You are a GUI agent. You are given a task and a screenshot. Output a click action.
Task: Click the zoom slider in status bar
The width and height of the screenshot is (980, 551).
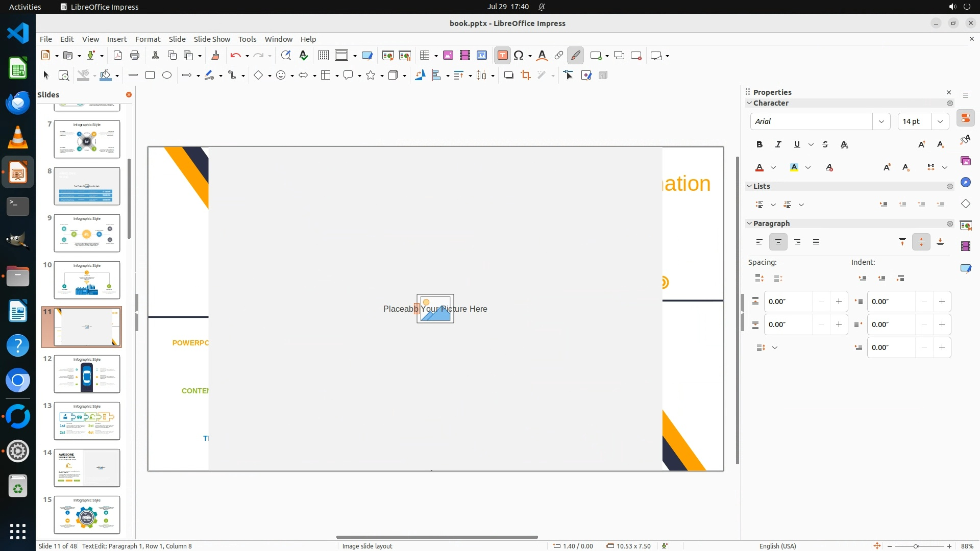[x=916, y=546]
